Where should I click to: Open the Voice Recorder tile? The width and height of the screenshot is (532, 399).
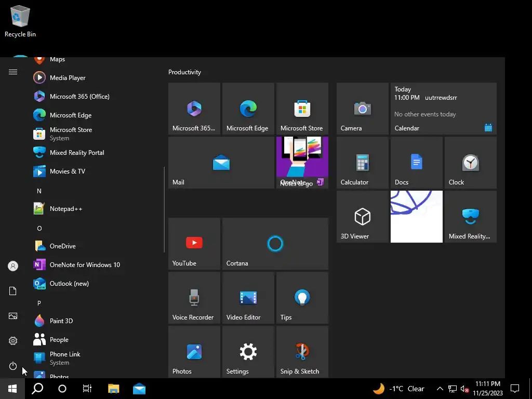pyautogui.click(x=194, y=298)
